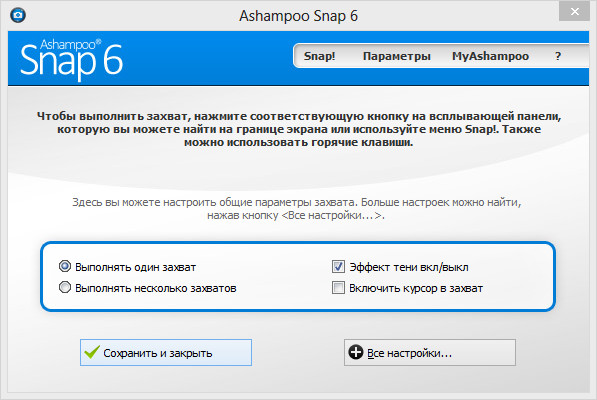Close the Ashampoo Snap 6 window
597x400 pixels.
(574, 11)
